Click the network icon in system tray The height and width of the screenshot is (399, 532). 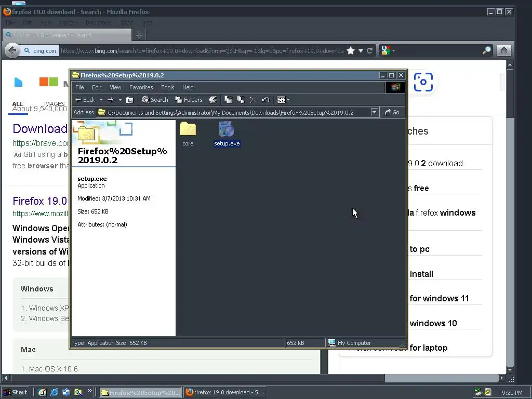point(478,392)
